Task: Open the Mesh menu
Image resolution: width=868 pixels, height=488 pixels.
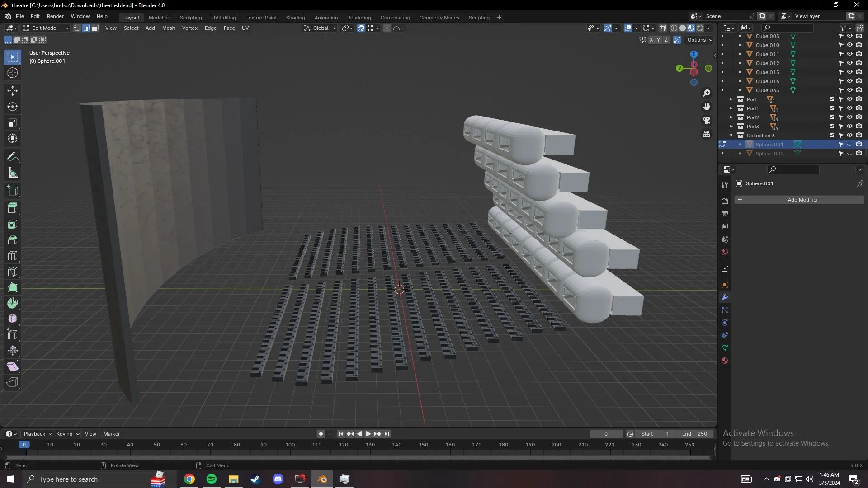Action: pyautogui.click(x=168, y=28)
